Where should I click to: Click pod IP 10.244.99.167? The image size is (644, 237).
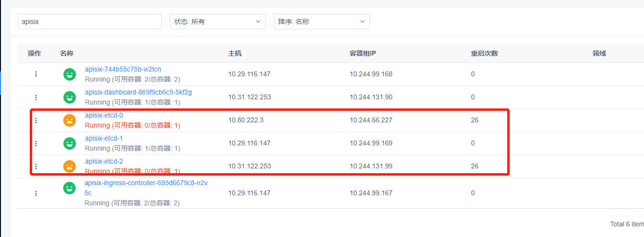coord(371,193)
